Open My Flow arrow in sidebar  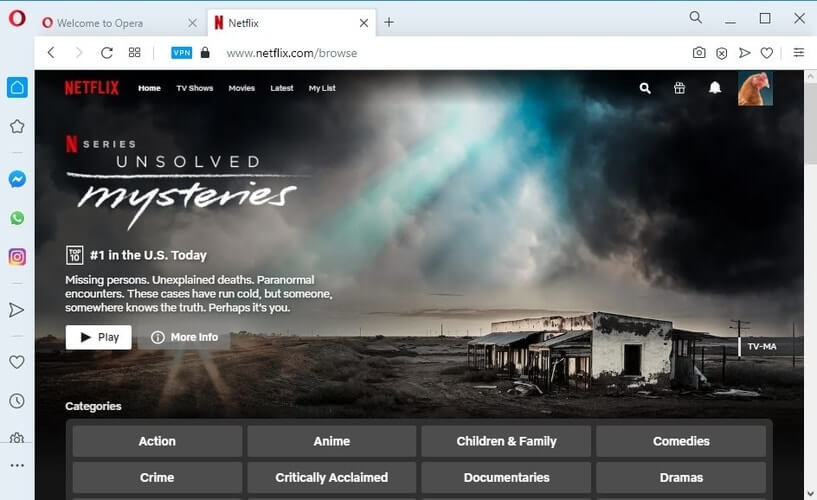coord(17,310)
